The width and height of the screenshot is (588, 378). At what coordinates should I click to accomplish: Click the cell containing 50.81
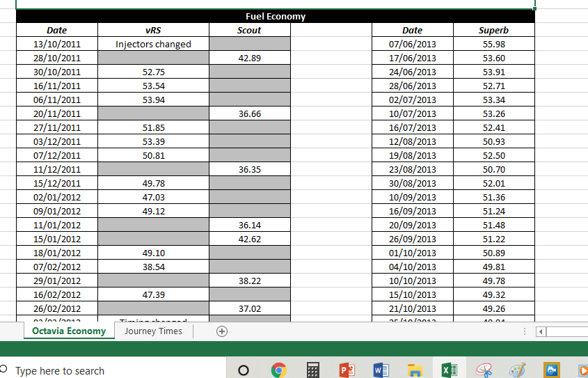153,155
